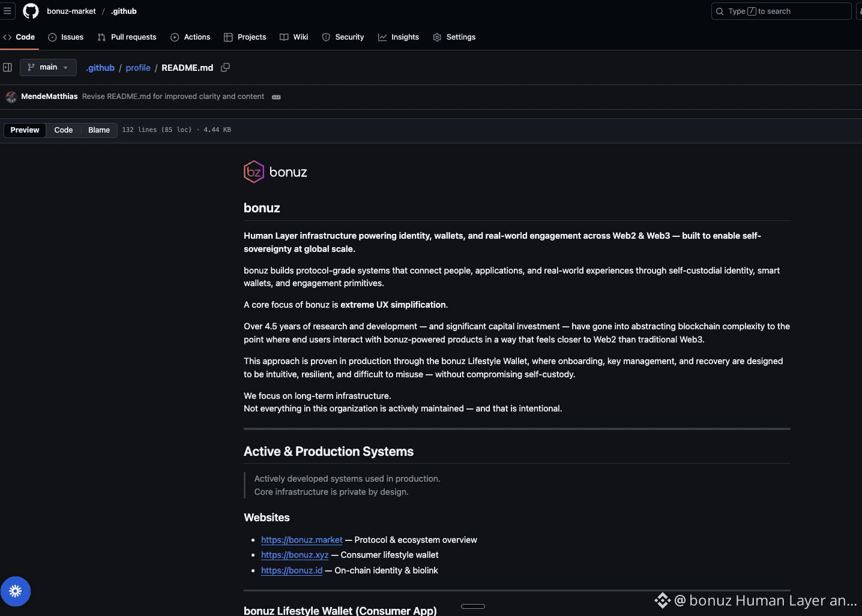862x616 pixels.
Task: Open the Code tab
Action: pyautogui.click(x=19, y=37)
